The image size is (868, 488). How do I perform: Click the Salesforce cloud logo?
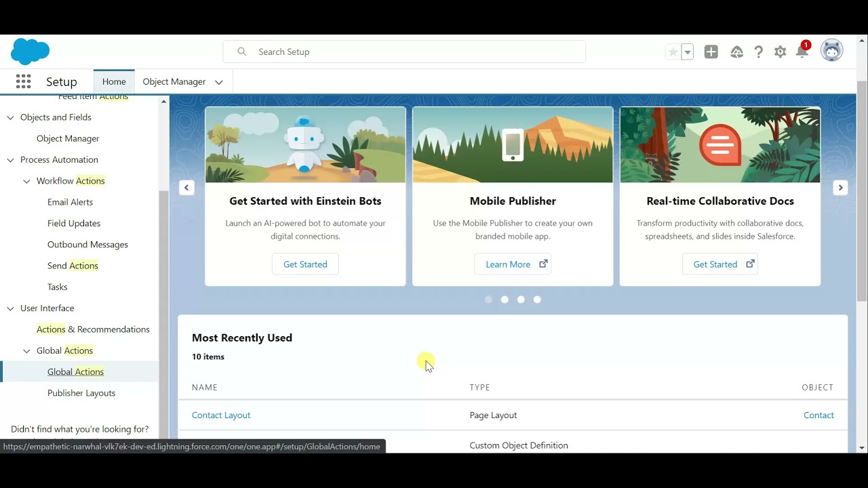pyautogui.click(x=31, y=52)
